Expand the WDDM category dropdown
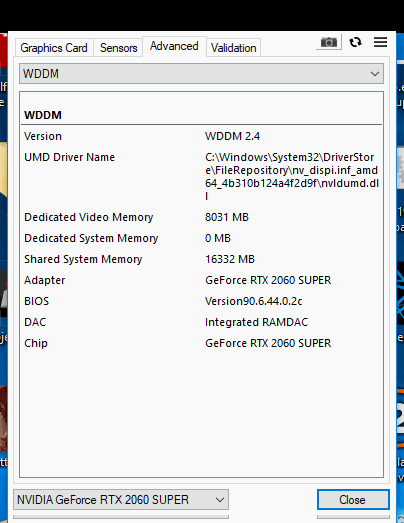This screenshot has width=404, height=523. [201, 73]
